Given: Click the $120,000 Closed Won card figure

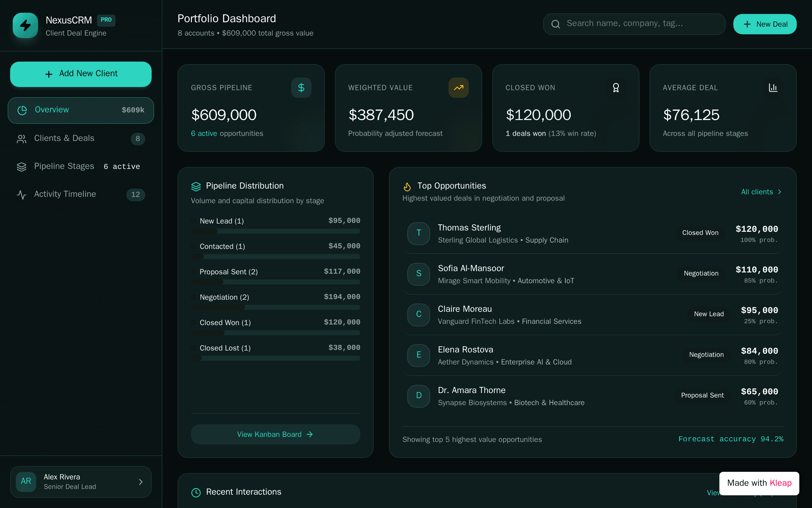Looking at the screenshot, I should tap(539, 115).
